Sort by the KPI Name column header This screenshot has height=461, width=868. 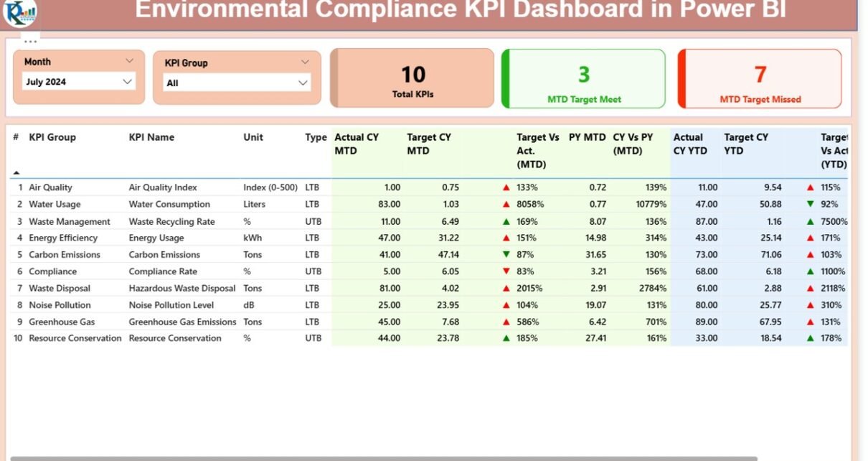pyautogui.click(x=151, y=137)
